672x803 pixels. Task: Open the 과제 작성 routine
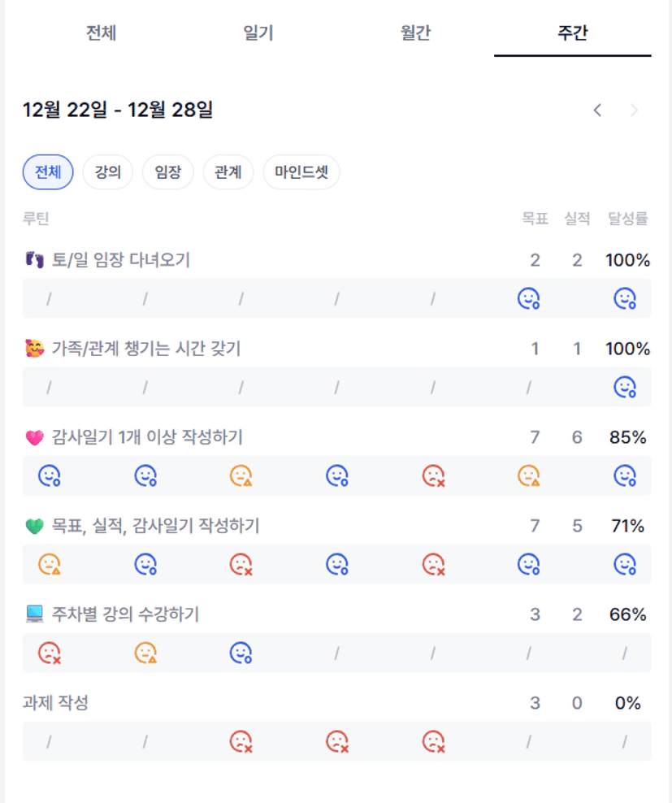tap(55, 703)
